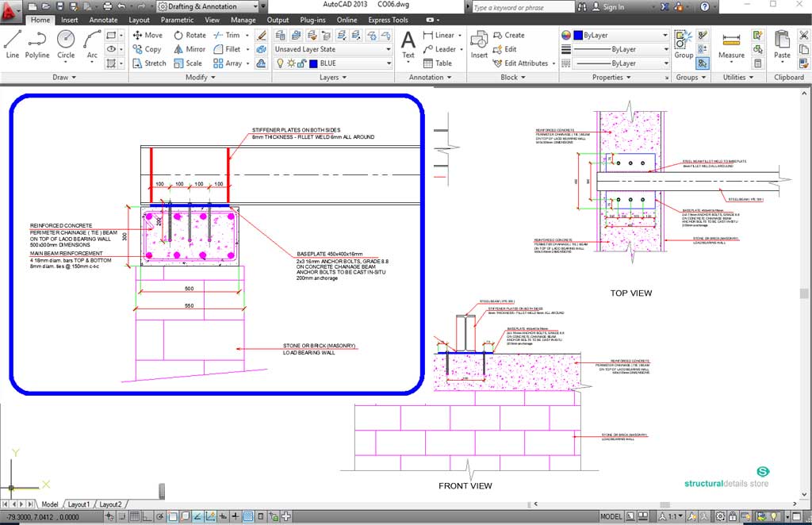The width and height of the screenshot is (812, 525).
Task: Open the Help question mark icon
Action: 704,6
